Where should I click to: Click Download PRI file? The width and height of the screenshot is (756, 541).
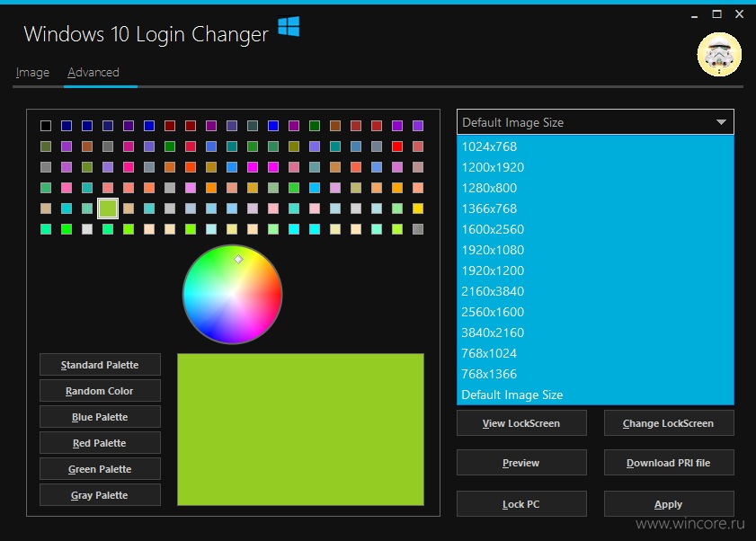[669, 463]
